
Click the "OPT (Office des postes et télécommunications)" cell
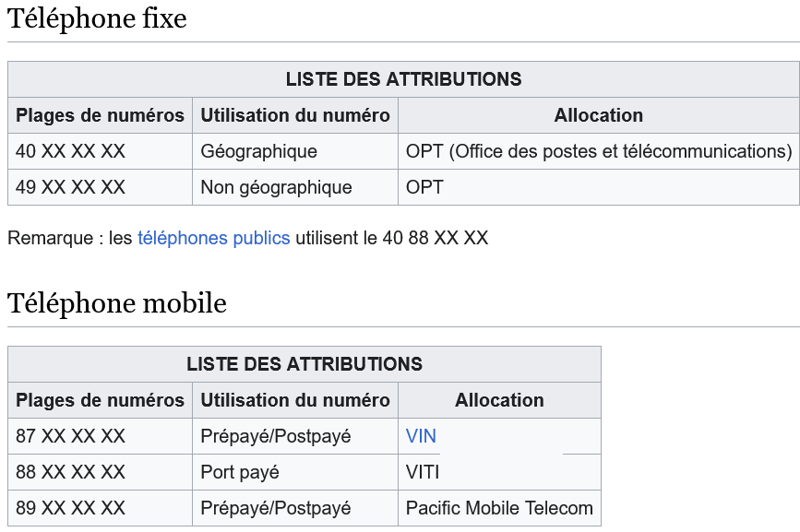[599, 151]
